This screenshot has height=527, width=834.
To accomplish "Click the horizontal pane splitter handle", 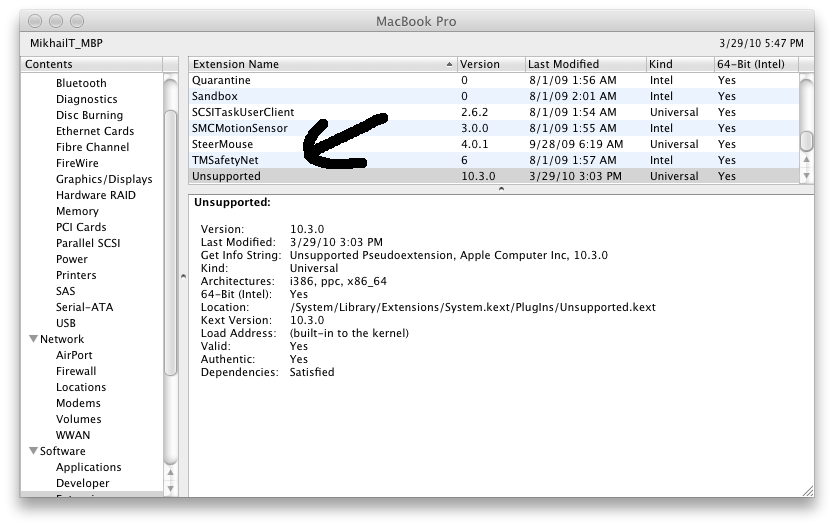I will click(501, 189).
